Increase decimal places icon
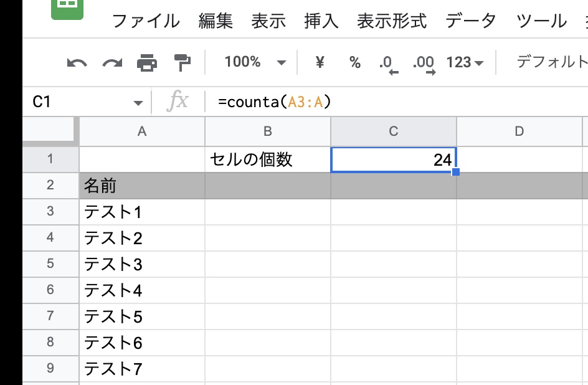This screenshot has height=385, width=588. click(424, 63)
